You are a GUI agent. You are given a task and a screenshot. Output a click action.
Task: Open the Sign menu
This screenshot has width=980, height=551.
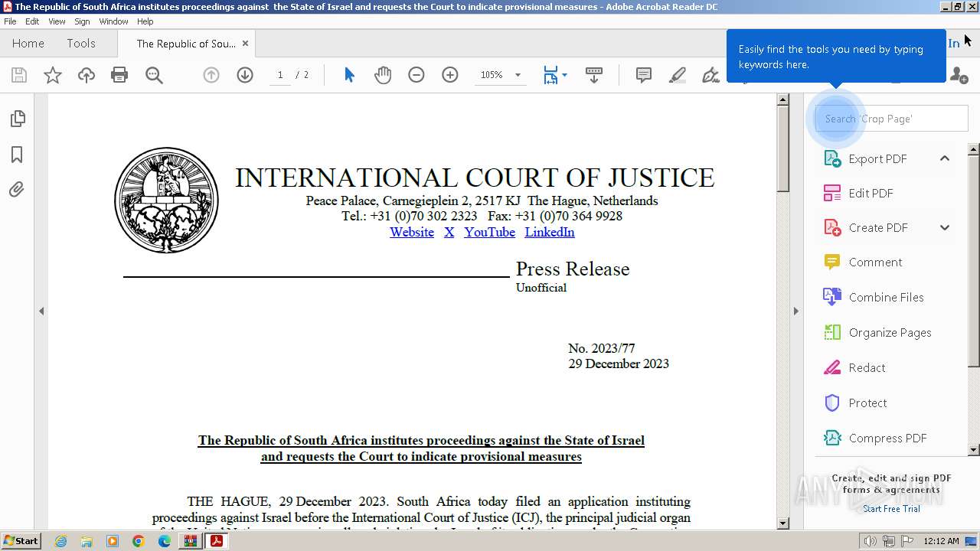[82, 21]
